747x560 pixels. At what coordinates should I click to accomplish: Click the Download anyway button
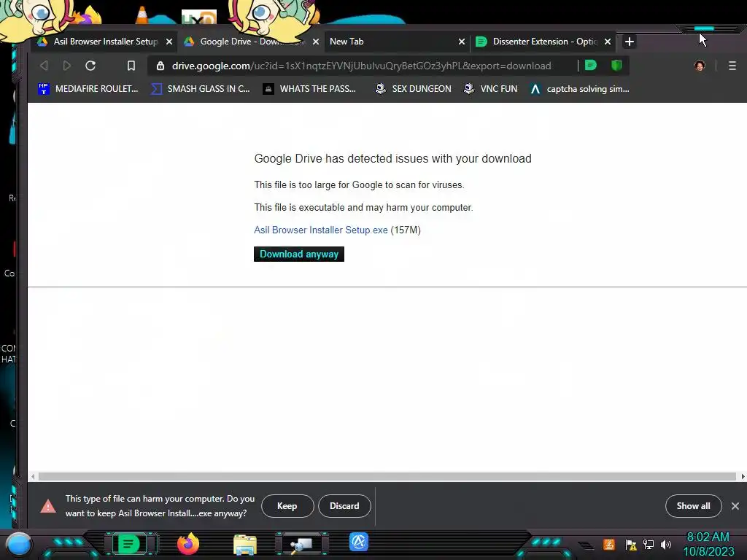point(298,254)
